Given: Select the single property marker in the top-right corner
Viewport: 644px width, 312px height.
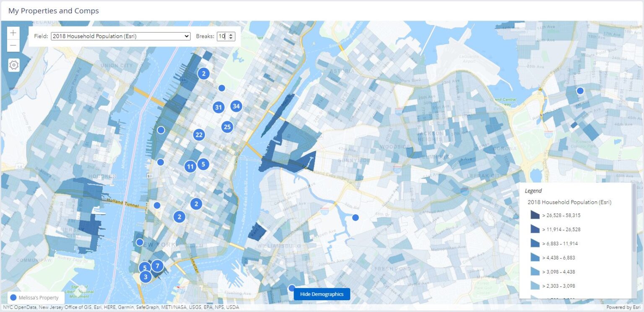Looking at the screenshot, I should coord(580,90).
